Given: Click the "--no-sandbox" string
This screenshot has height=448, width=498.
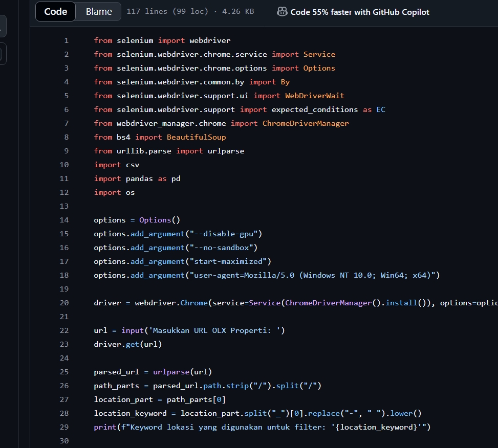Looking at the screenshot, I should (222, 248).
